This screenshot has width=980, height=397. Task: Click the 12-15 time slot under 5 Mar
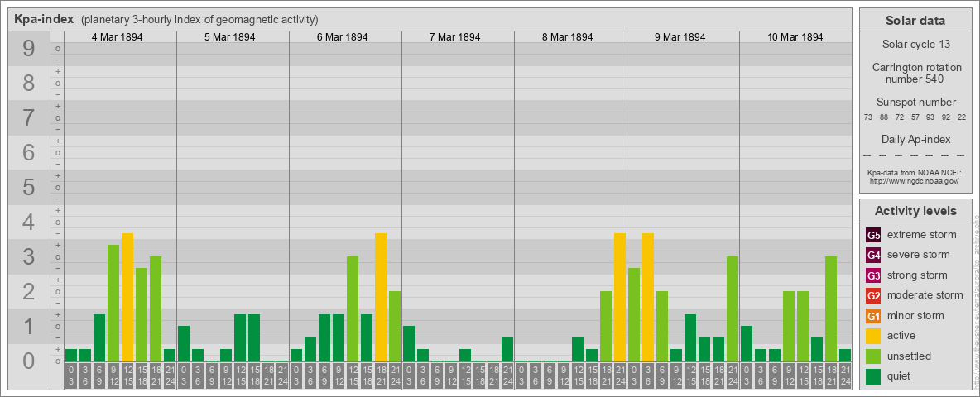pos(240,375)
